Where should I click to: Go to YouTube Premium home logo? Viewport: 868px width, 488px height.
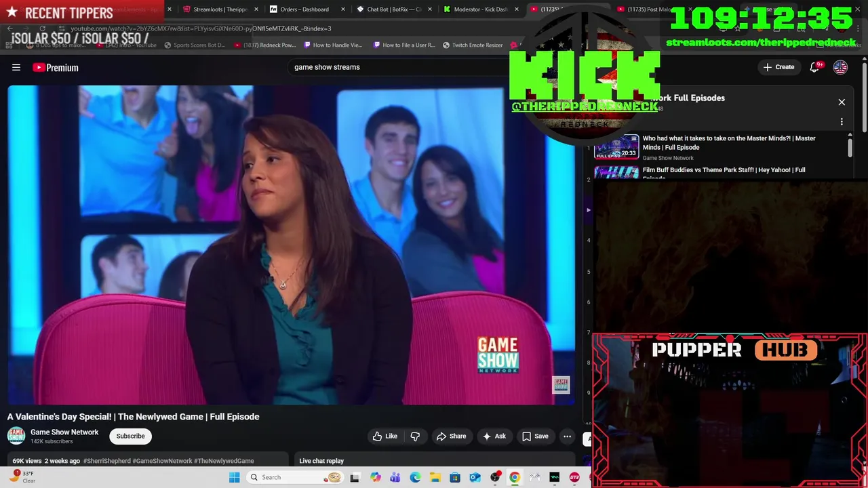click(56, 67)
